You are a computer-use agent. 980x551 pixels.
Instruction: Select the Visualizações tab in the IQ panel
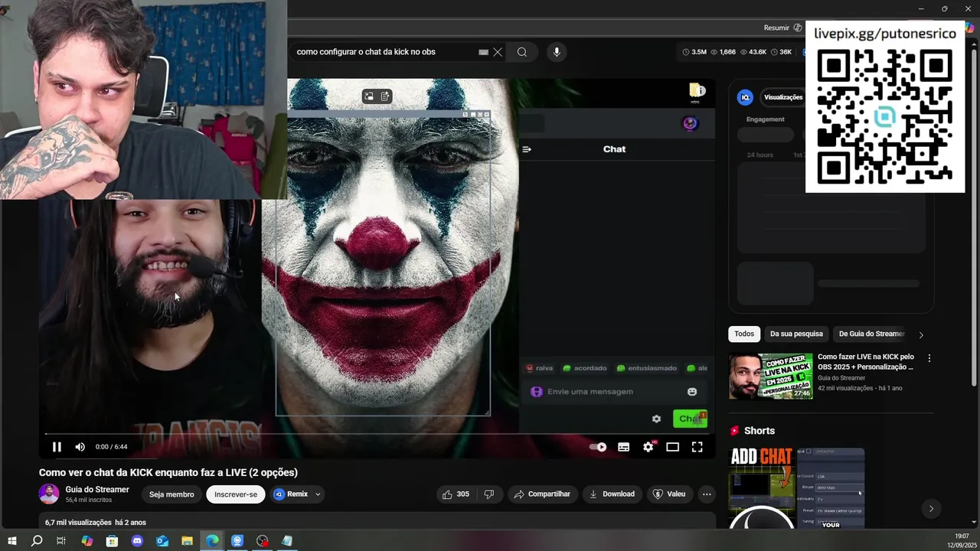(x=782, y=97)
